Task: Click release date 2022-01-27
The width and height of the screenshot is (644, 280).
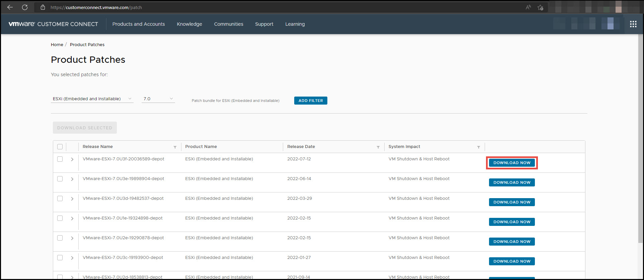Action: pos(299,258)
